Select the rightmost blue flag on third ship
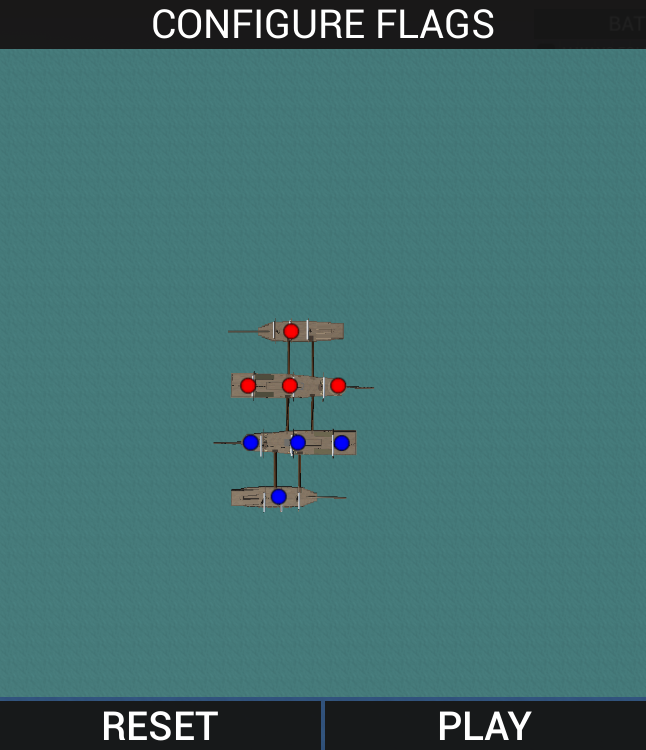 pos(342,442)
